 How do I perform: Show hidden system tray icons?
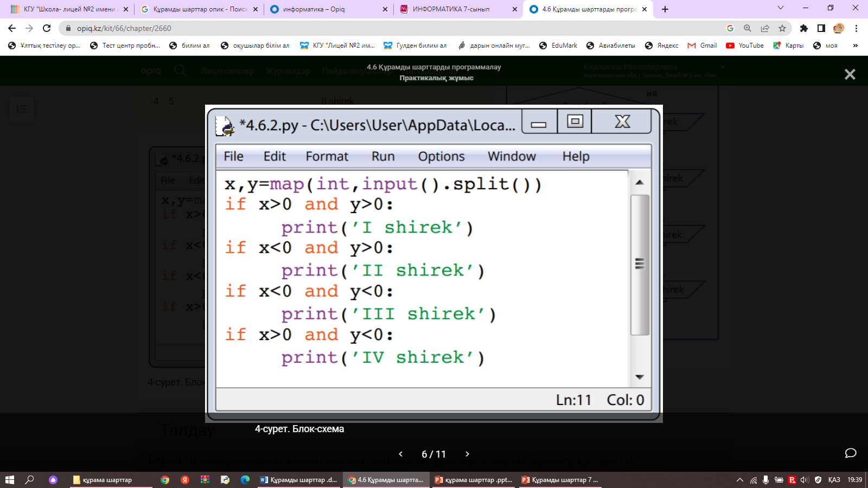pos(739,480)
